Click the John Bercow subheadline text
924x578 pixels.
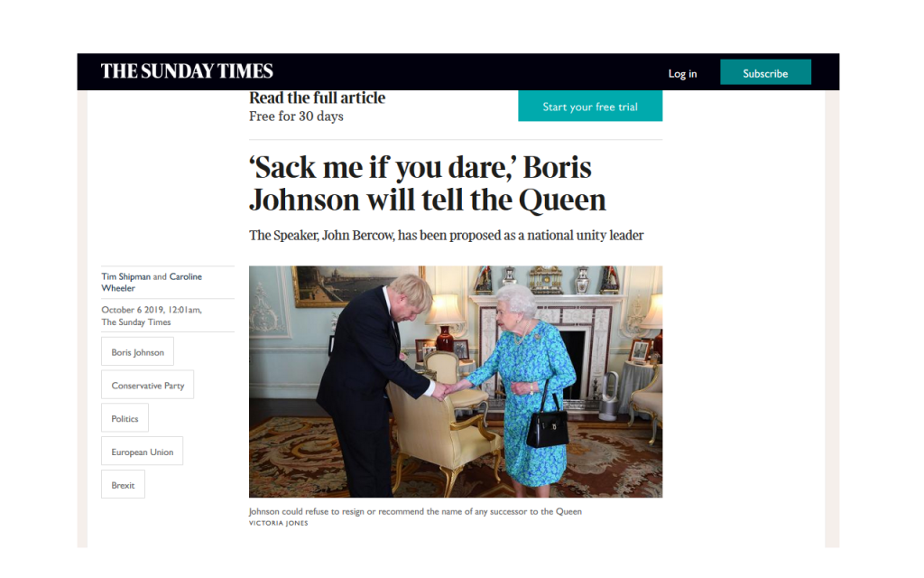(x=446, y=236)
